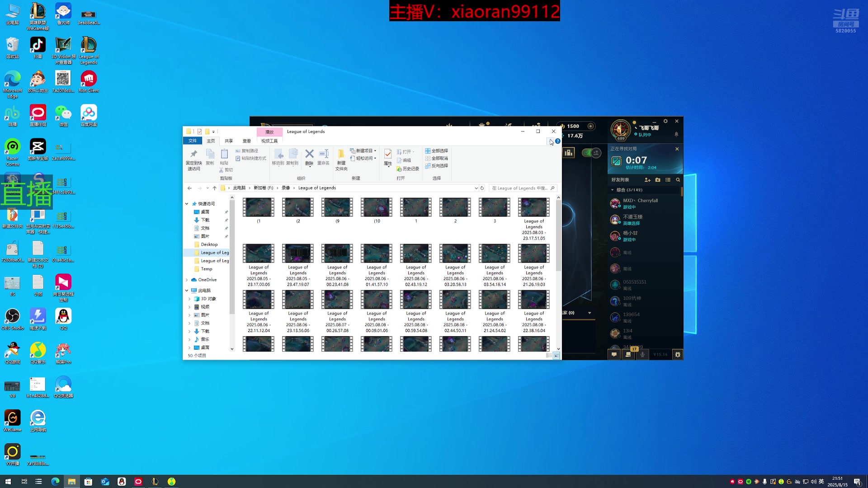The image size is (868, 488).
Task: Open missions icon with badge 17
Action: coord(628,355)
